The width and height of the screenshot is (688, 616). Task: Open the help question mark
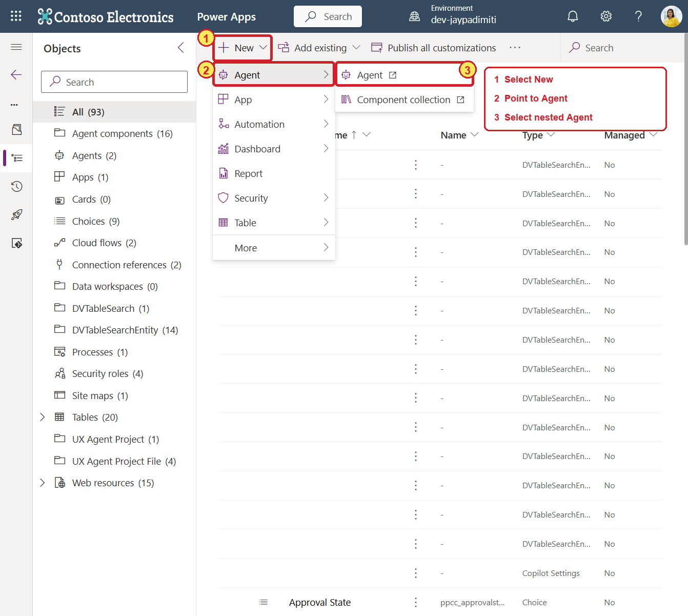pyautogui.click(x=638, y=16)
